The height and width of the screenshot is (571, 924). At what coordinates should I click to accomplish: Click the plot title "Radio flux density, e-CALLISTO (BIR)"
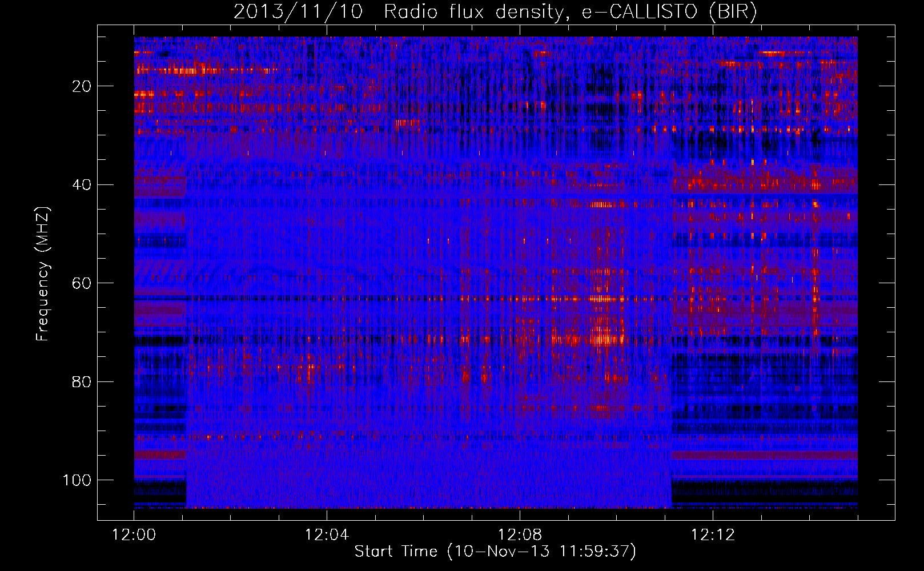(570, 12)
